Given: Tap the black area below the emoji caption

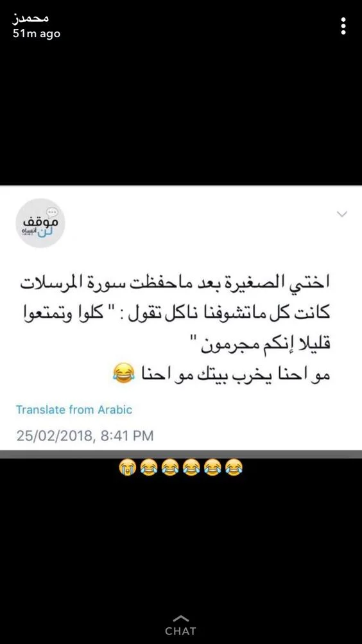Looking at the screenshot, I should [181, 542].
